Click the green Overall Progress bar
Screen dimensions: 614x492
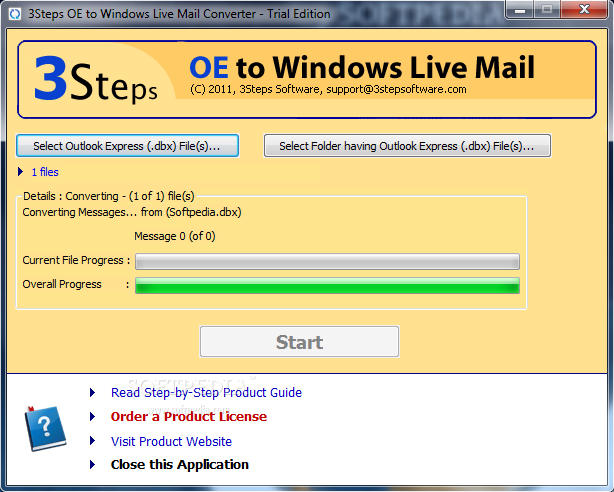point(327,286)
